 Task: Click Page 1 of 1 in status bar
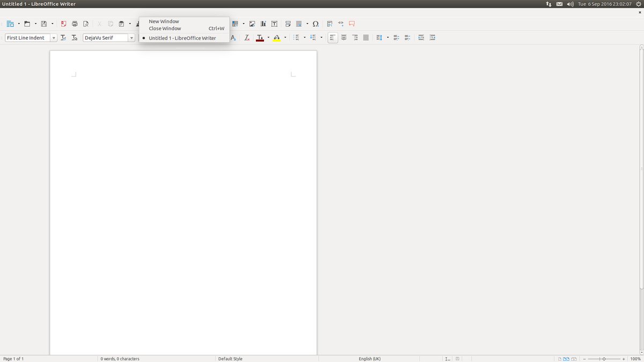click(13, 359)
